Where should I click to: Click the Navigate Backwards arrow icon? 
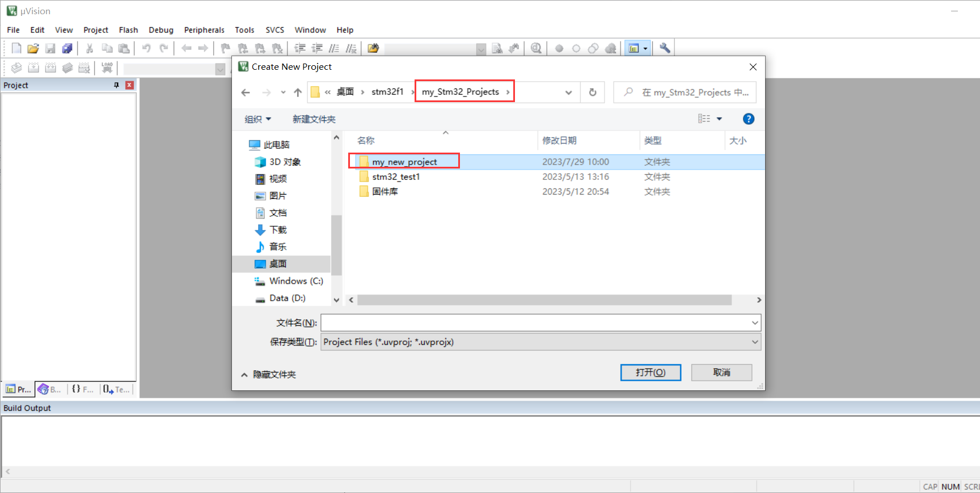186,48
